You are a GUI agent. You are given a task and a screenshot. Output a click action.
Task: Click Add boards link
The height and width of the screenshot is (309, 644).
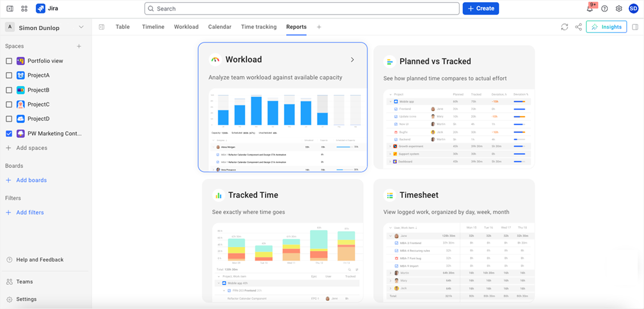[x=26, y=180]
